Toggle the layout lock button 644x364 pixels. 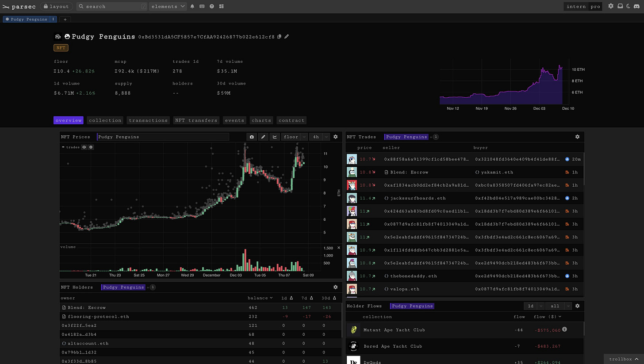point(57,6)
